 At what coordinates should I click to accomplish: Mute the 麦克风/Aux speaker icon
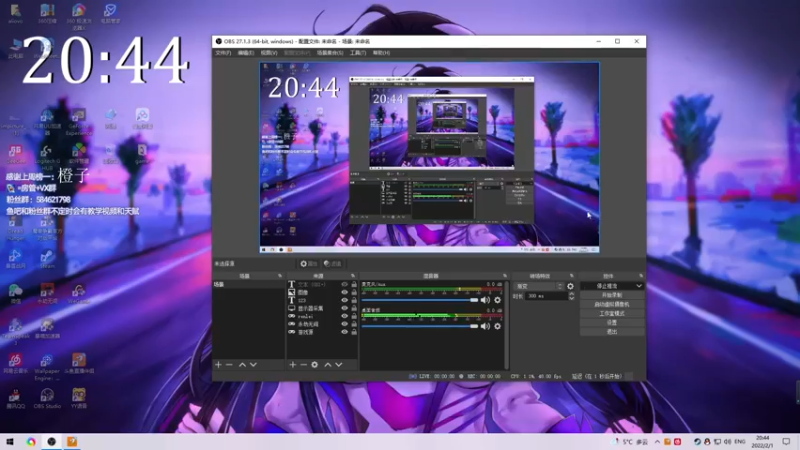485,300
